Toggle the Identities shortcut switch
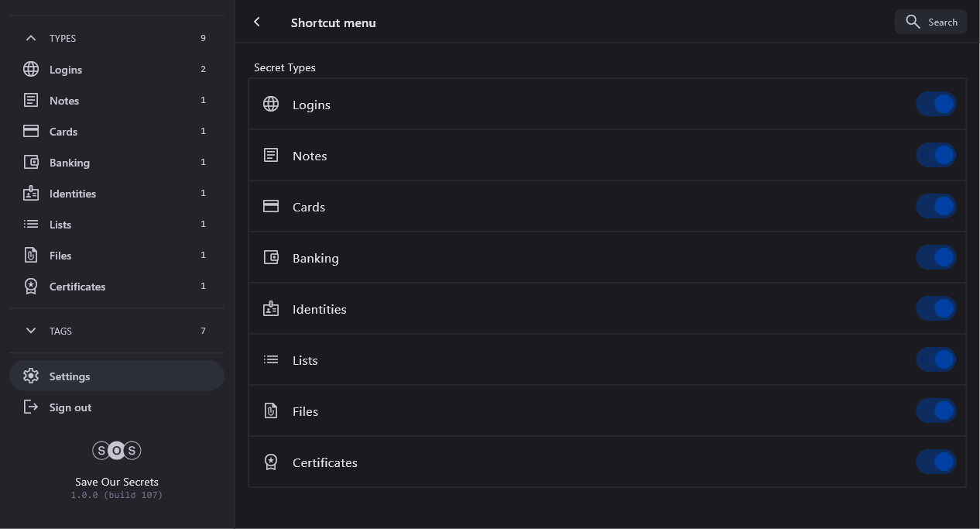Screen dimensions: 980x529 936,309
